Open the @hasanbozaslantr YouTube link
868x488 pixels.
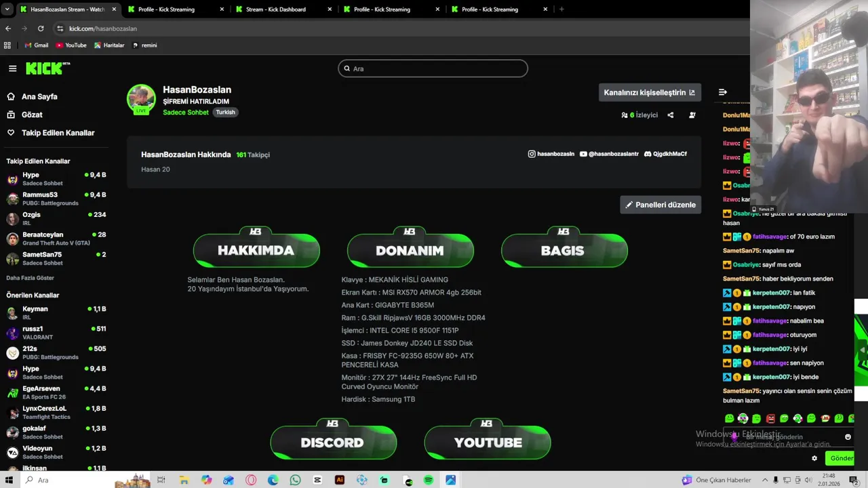coord(609,154)
